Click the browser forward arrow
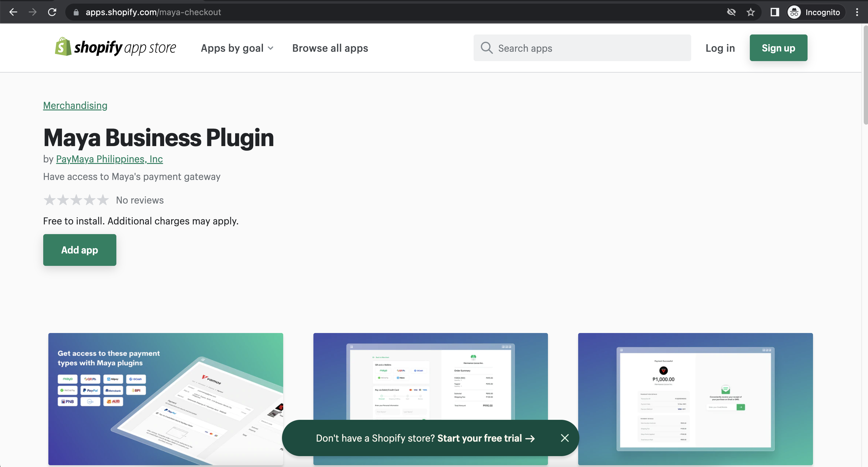 tap(33, 12)
